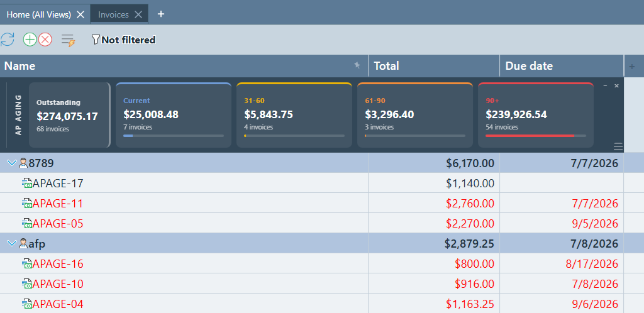The width and height of the screenshot is (644, 313).
Task: Click the Not filtered label
Action: point(128,40)
